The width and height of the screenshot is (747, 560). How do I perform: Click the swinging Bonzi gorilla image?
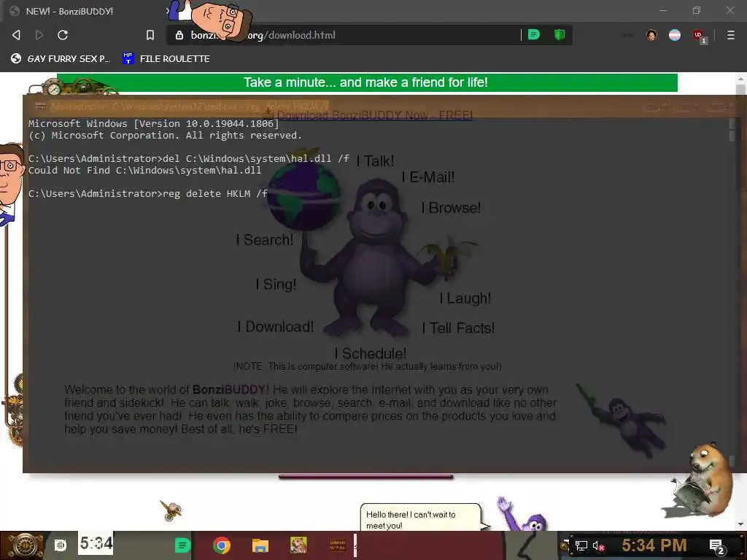[x=622, y=421]
